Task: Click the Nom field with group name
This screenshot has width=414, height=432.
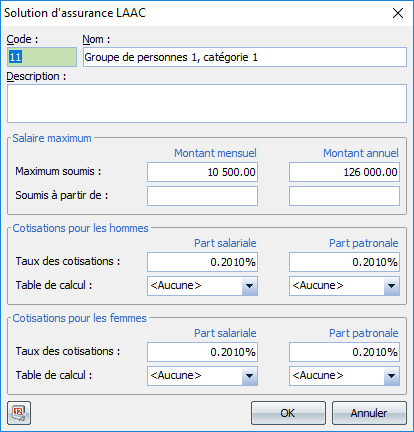Action: pos(245,57)
